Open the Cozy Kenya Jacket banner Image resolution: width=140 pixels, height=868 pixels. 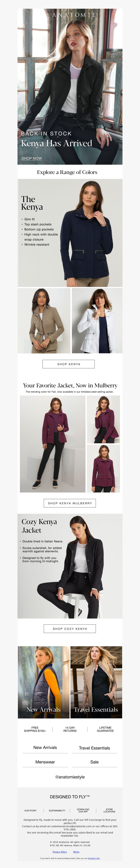tap(70, 566)
